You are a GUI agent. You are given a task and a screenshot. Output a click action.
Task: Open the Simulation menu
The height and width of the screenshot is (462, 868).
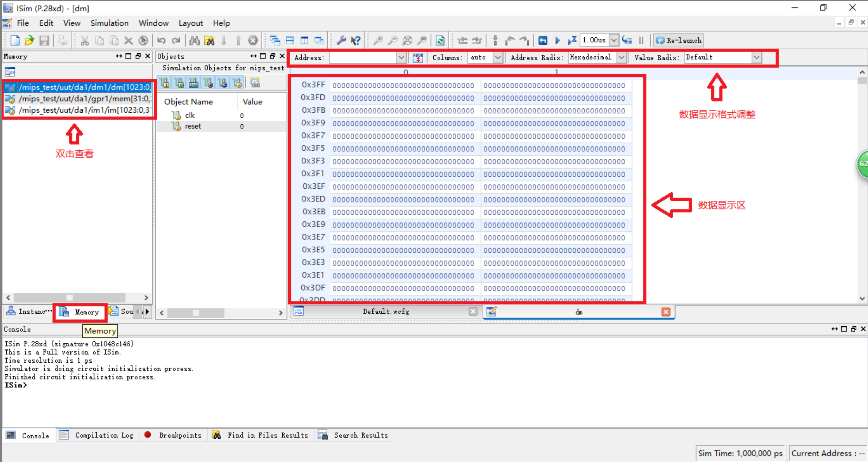[109, 23]
